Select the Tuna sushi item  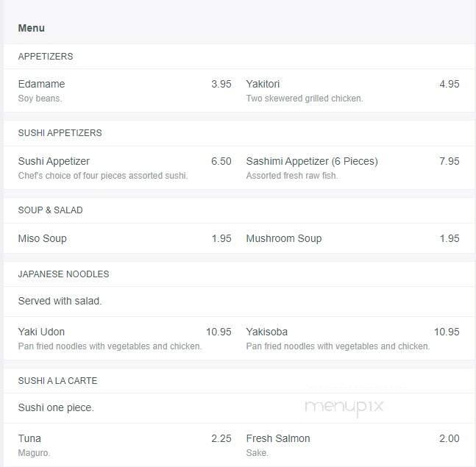pos(29,438)
